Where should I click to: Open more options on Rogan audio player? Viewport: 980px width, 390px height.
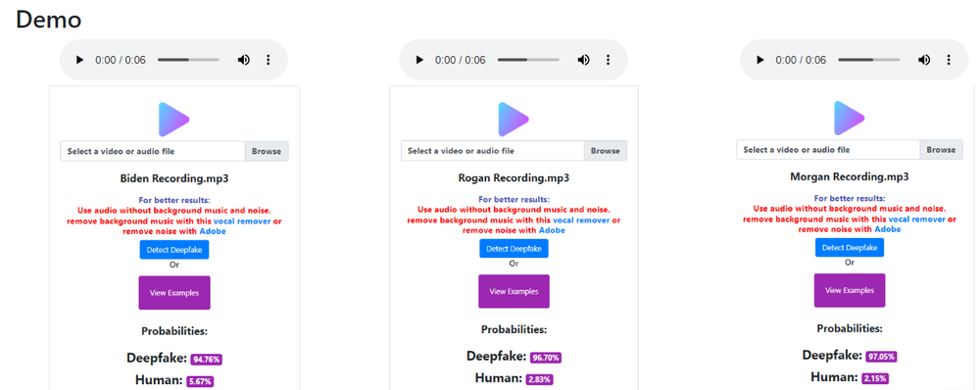click(x=609, y=60)
